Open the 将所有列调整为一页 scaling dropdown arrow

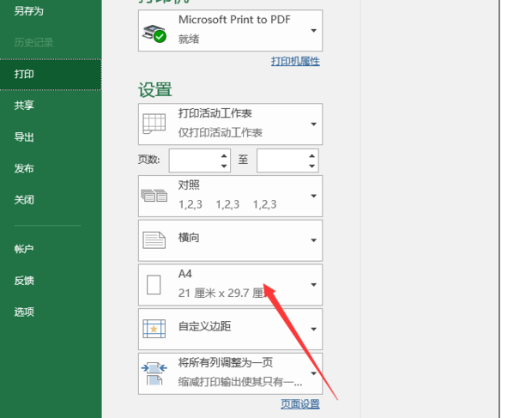coord(314,373)
